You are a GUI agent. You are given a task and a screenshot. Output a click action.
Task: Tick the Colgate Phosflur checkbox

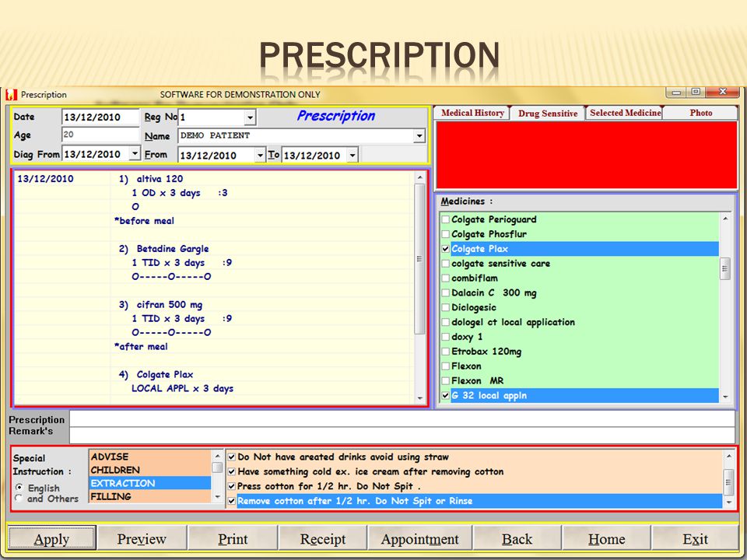click(x=445, y=234)
